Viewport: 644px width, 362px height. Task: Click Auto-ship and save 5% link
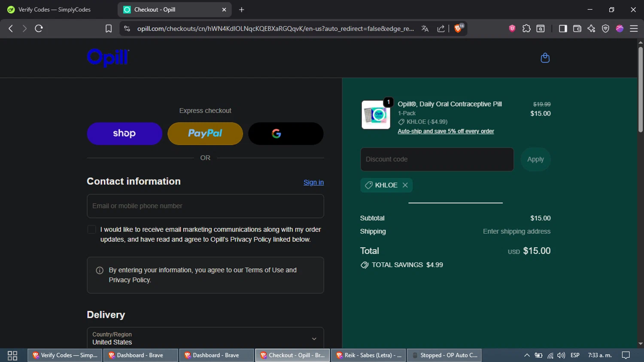point(446,131)
